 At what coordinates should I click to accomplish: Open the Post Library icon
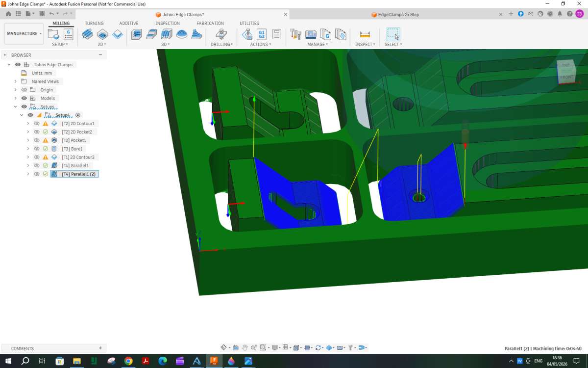(x=326, y=34)
